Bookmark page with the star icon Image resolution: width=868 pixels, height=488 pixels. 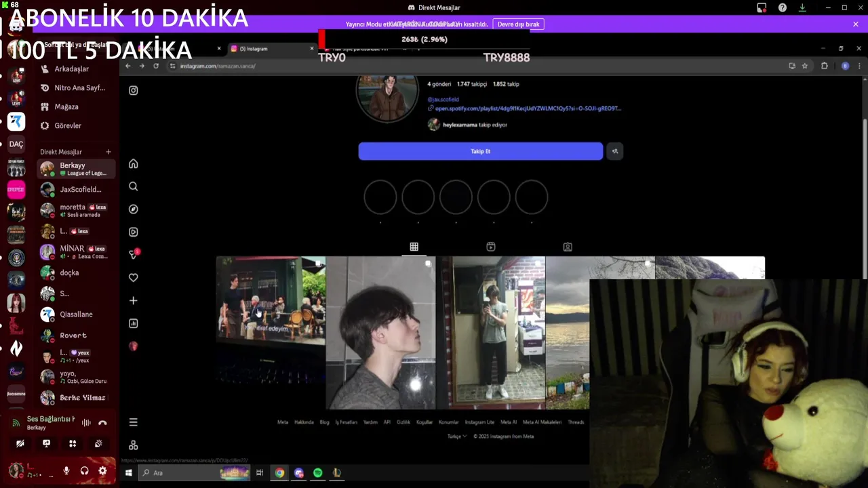(805, 66)
